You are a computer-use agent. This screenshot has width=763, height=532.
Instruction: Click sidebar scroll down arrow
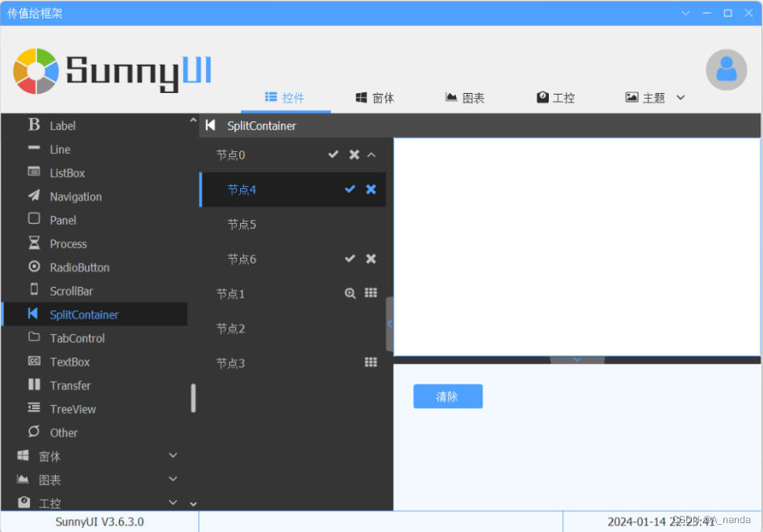(193, 505)
